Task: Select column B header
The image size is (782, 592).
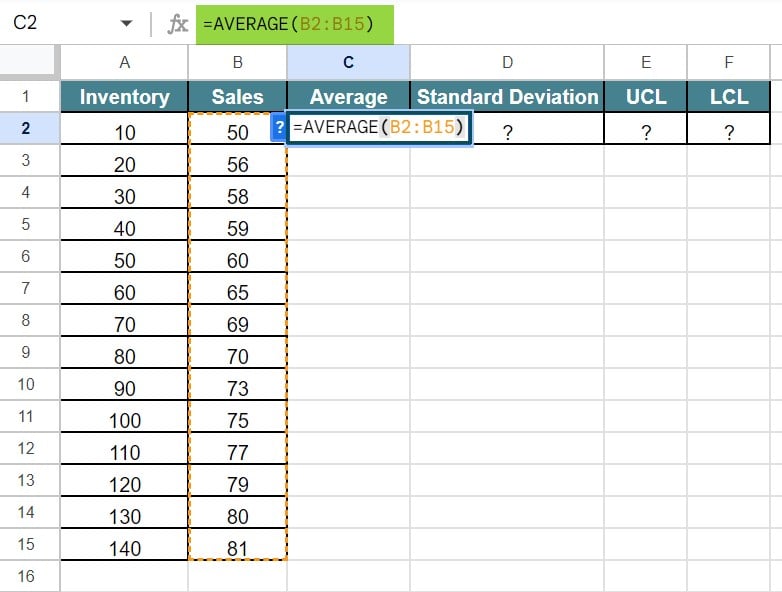Action: (x=237, y=62)
